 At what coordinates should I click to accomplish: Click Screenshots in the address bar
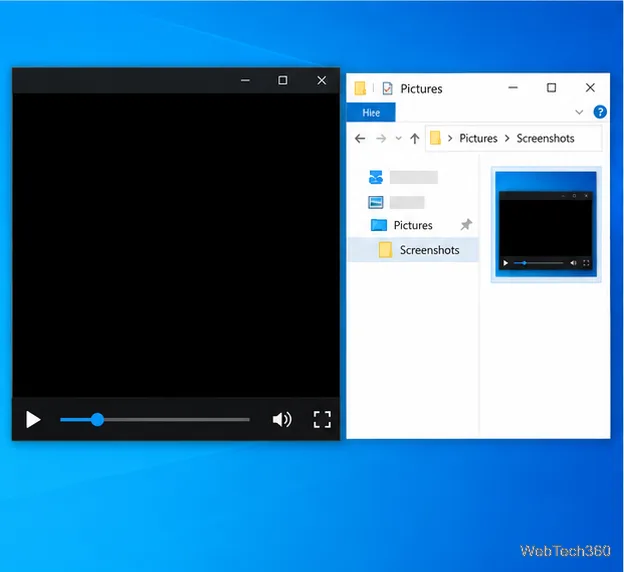point(545,138)
